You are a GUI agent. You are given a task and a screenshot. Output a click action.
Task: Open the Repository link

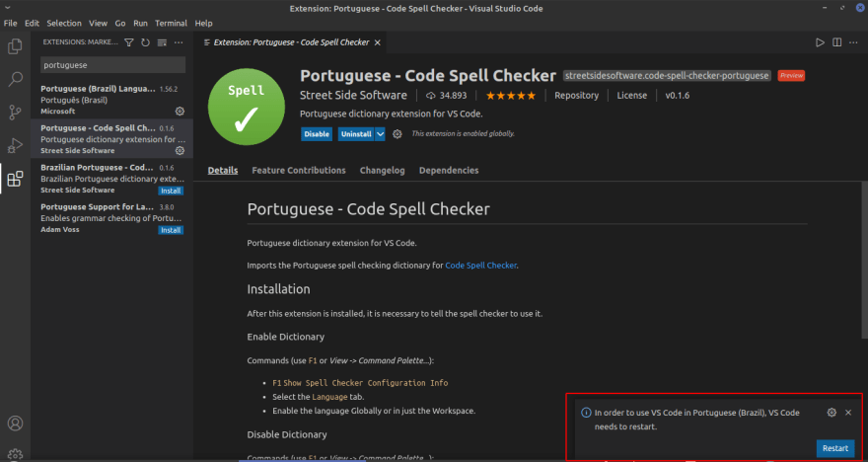coord(576,96)
